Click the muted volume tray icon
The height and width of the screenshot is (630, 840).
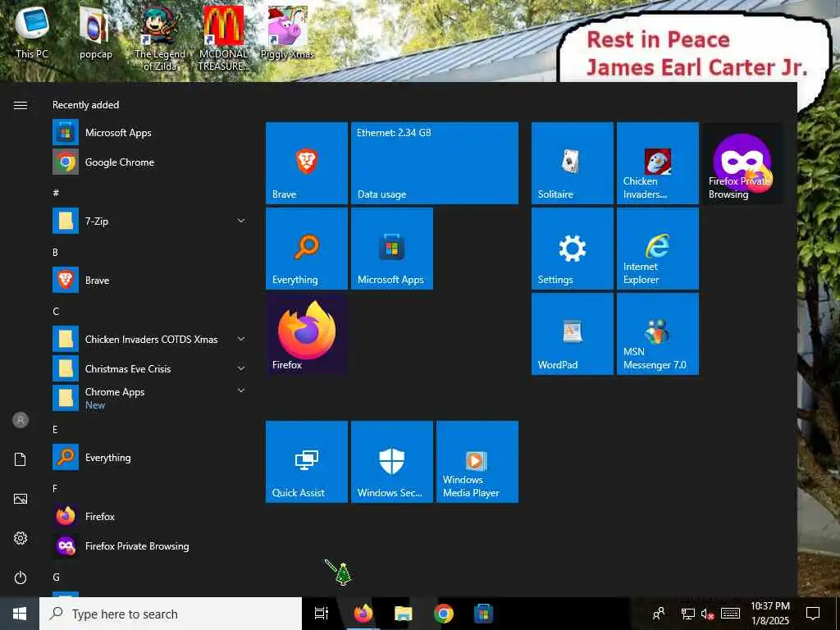(x=708, y=614)
